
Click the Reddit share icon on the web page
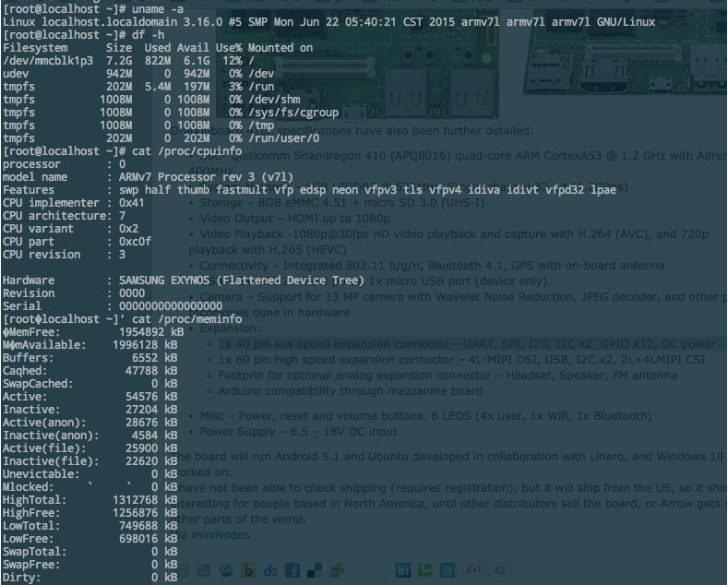click(x=203, y=570)
